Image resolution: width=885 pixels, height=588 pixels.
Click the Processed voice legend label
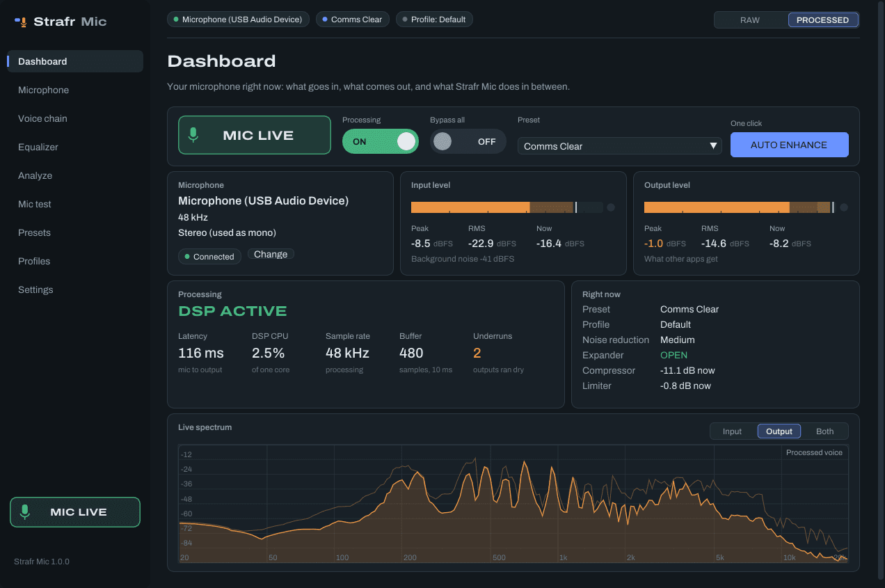pyautogui.click(x=814, y=452)
